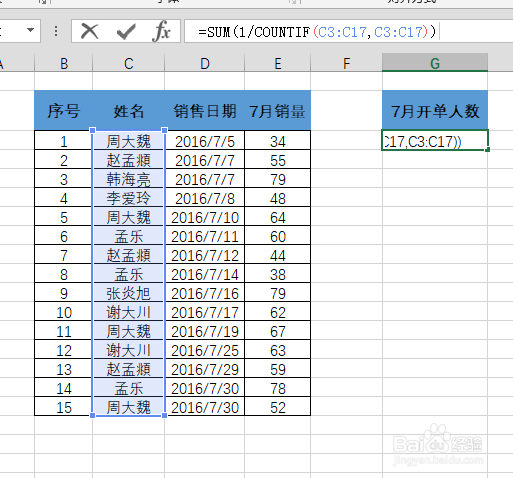The width and height of the screenshot is (513, 478).
Task: Click sales cell 55
Action: point(278,159)
